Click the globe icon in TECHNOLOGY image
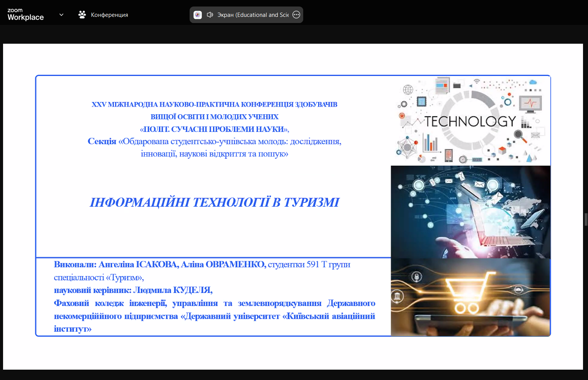The width and height of the screenshot is (588, 380). (x=408, y=90)
